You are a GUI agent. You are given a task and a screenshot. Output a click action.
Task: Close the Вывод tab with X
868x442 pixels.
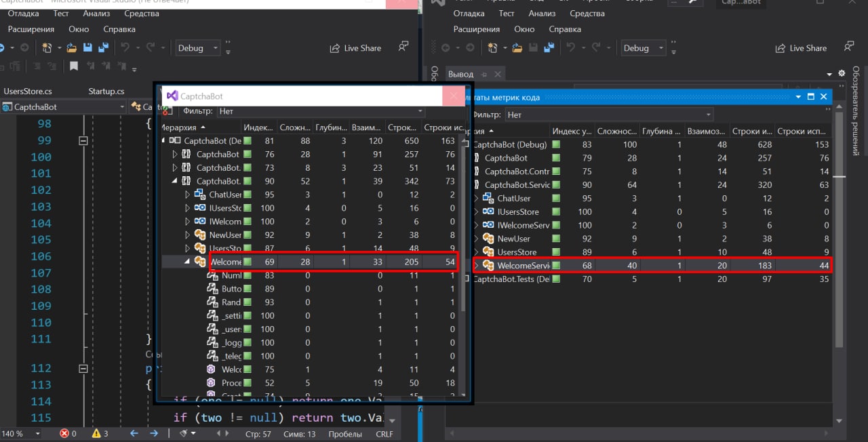(x=498, y=75)
